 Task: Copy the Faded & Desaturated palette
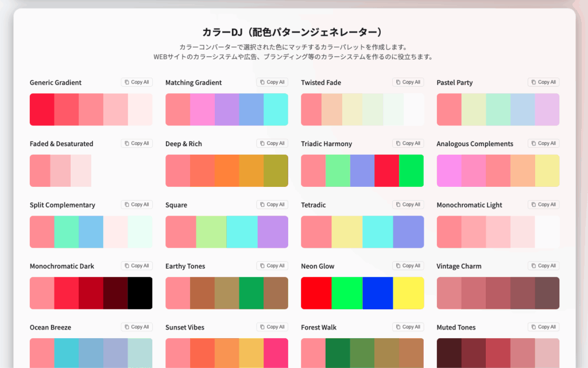click(x=137, y=143)
